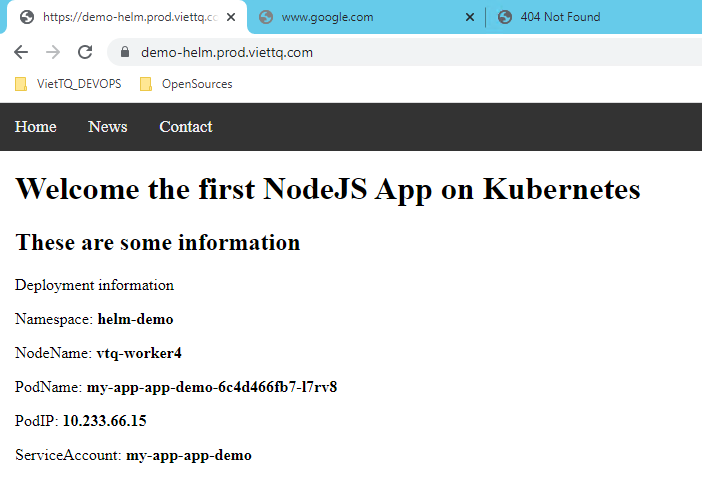Go to Home in the navbar

(x=36, y=127)
